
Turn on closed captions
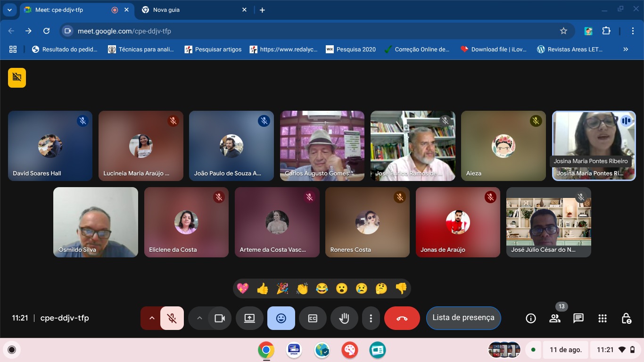(313, 318)
